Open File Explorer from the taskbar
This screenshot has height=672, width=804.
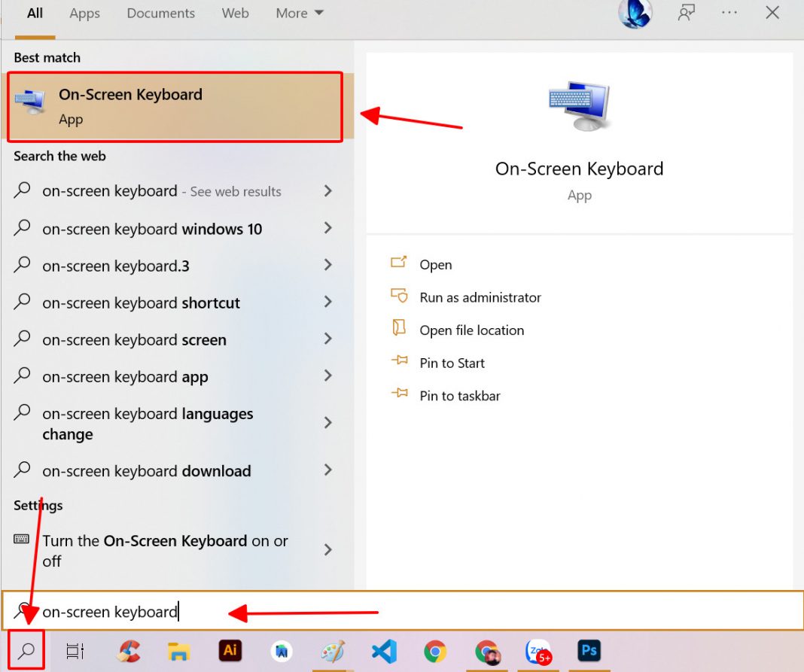pos(178,651)
